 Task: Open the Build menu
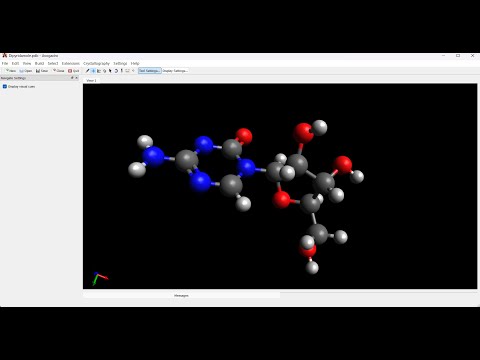pos(39,63)
